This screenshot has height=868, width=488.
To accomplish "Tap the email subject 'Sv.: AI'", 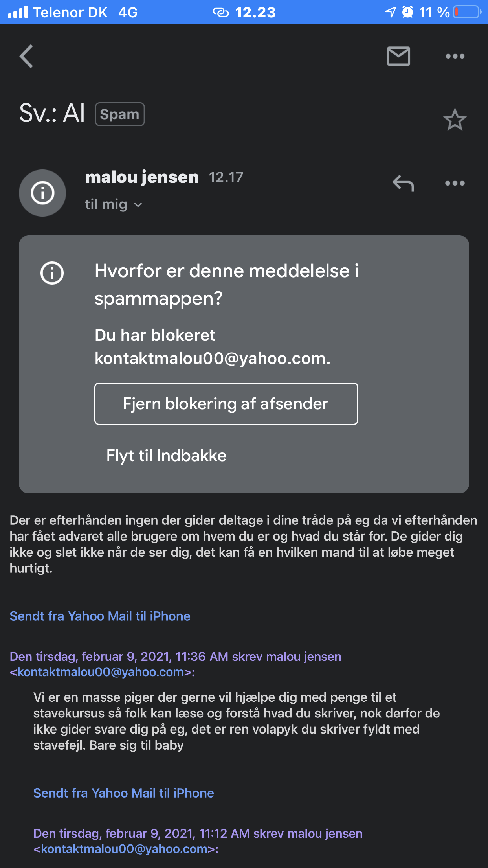I will [52, 114].
